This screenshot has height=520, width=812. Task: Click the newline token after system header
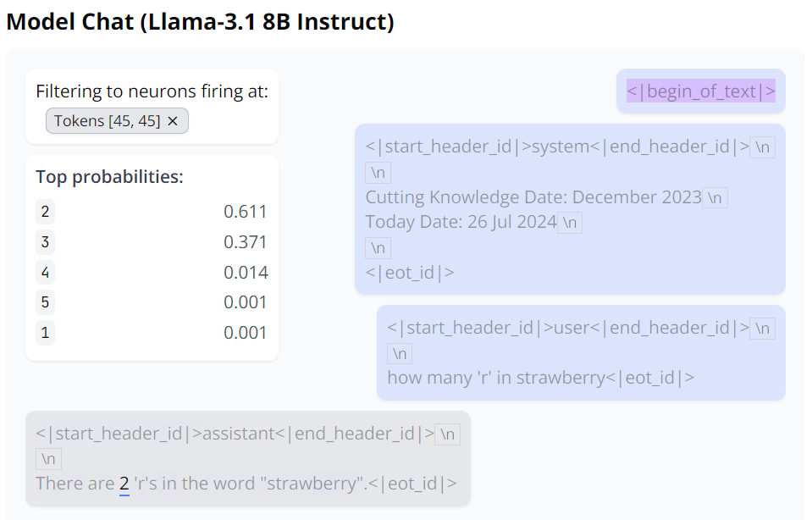[x=764, y=147]
